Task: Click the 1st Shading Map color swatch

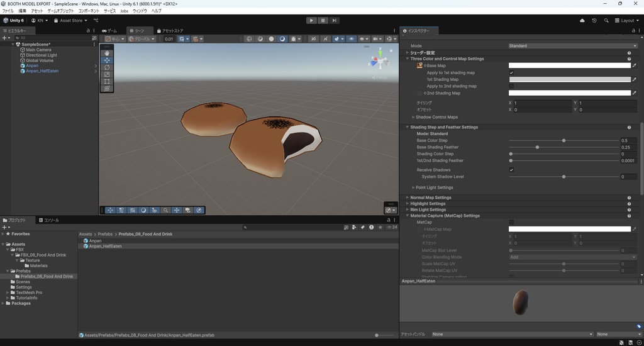Action: (570, 79)
